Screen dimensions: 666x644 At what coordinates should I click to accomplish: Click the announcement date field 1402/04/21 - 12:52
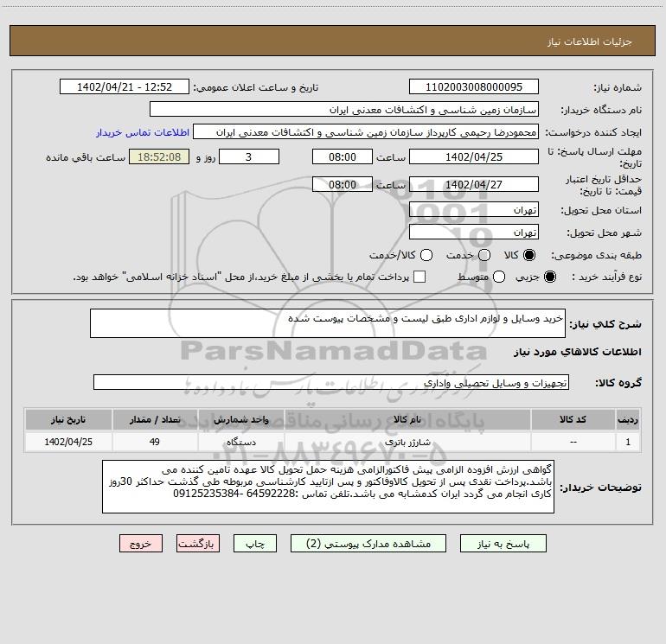point(125,86)
